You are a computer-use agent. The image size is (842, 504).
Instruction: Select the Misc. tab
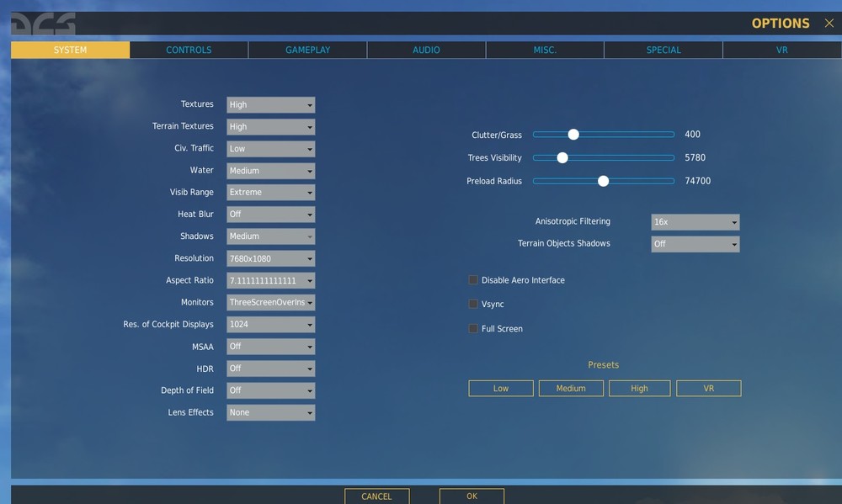(x=545, y=50)
